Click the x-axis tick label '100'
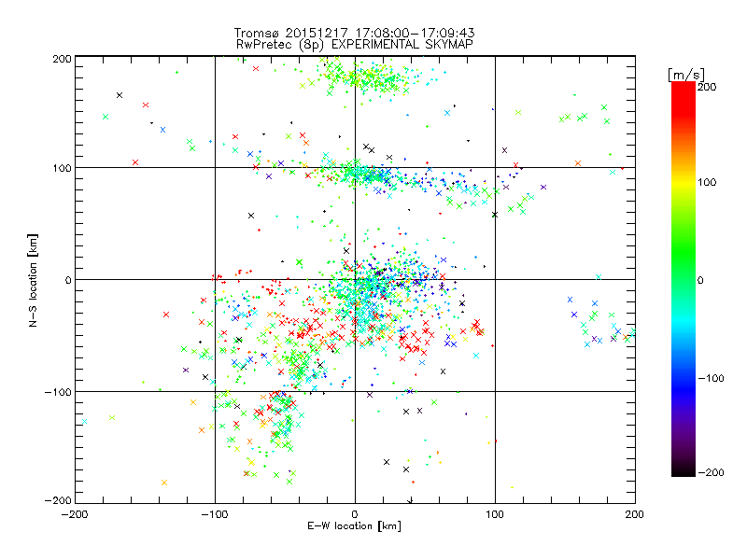The width and height of the screenshot is (747, 560). pyautogui.click(x=495, y=514)
